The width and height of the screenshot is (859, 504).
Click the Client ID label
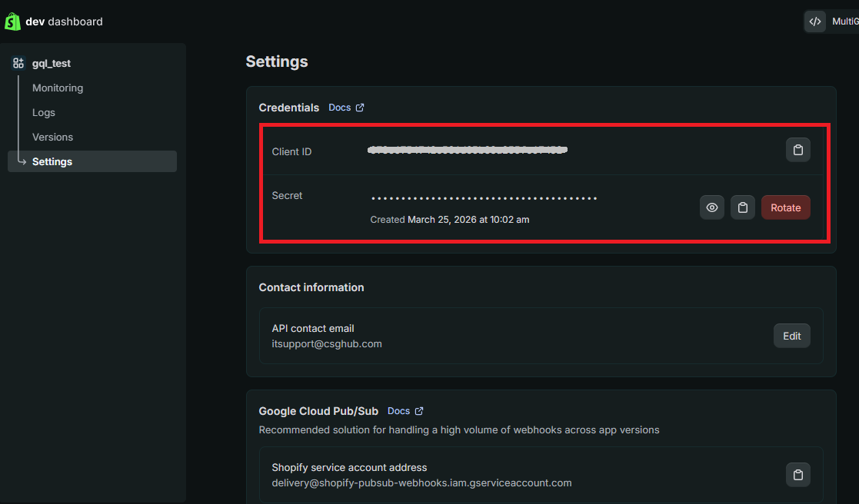(x=291, y=151)
